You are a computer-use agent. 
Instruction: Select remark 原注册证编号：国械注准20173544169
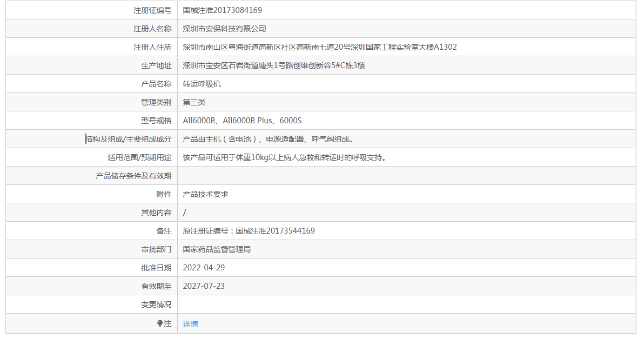point(249,231)
